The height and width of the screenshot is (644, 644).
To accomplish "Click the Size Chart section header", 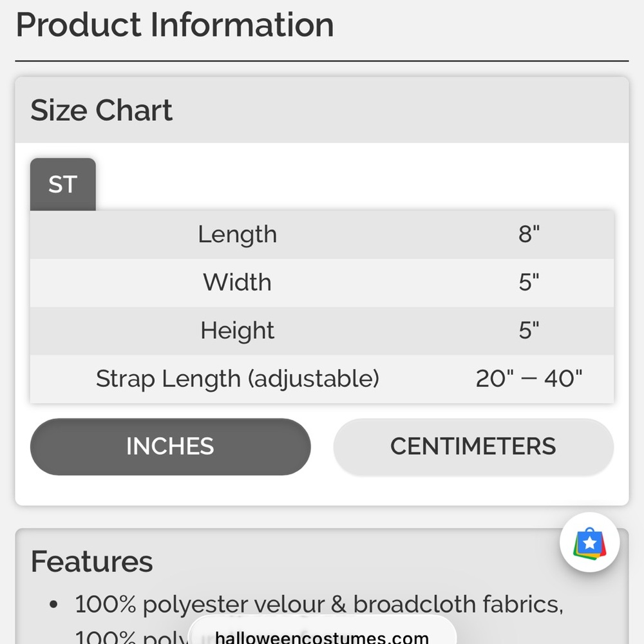I will pos(322,110).
